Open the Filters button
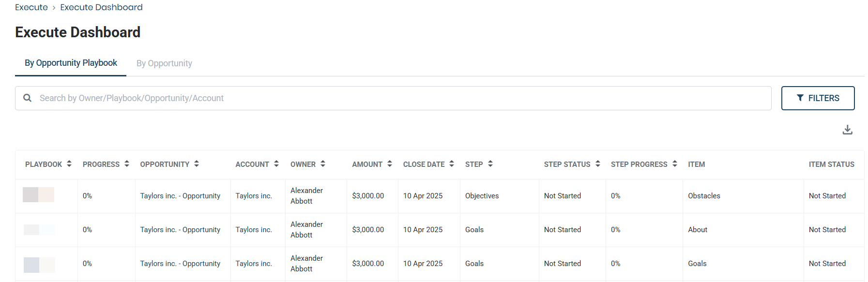Viewport: 868px width, 282px height. [x=818, y=98]
